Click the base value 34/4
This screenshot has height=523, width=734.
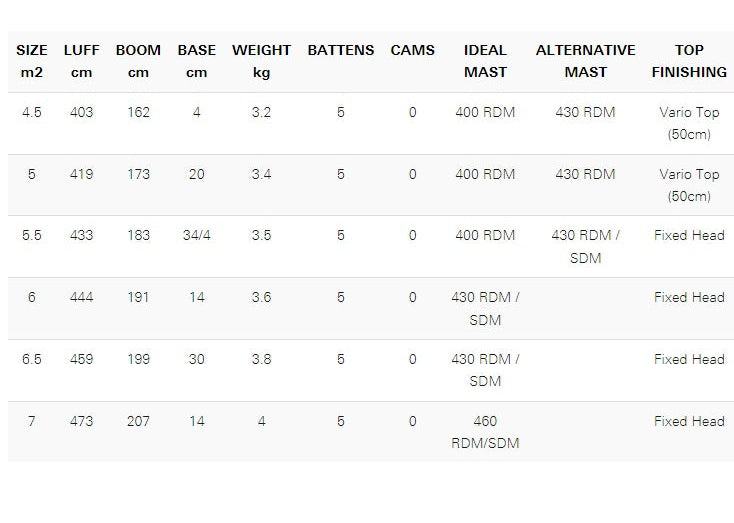(x=197, y=236)
